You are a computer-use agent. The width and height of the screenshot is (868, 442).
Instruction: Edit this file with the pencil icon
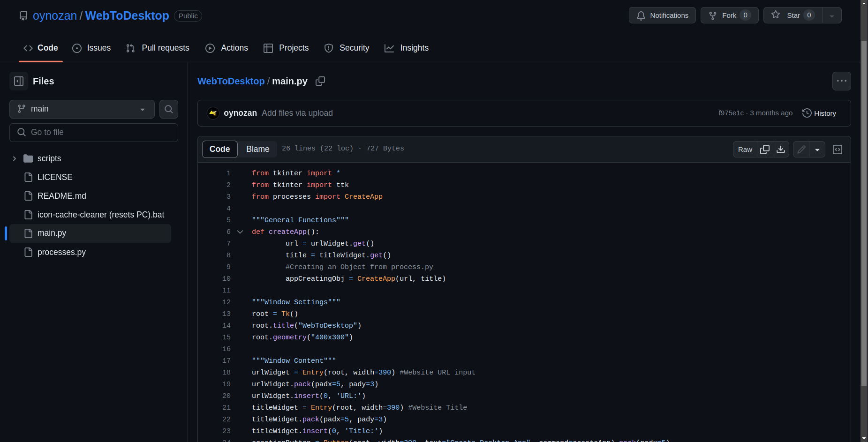click(x=801, y=150)
